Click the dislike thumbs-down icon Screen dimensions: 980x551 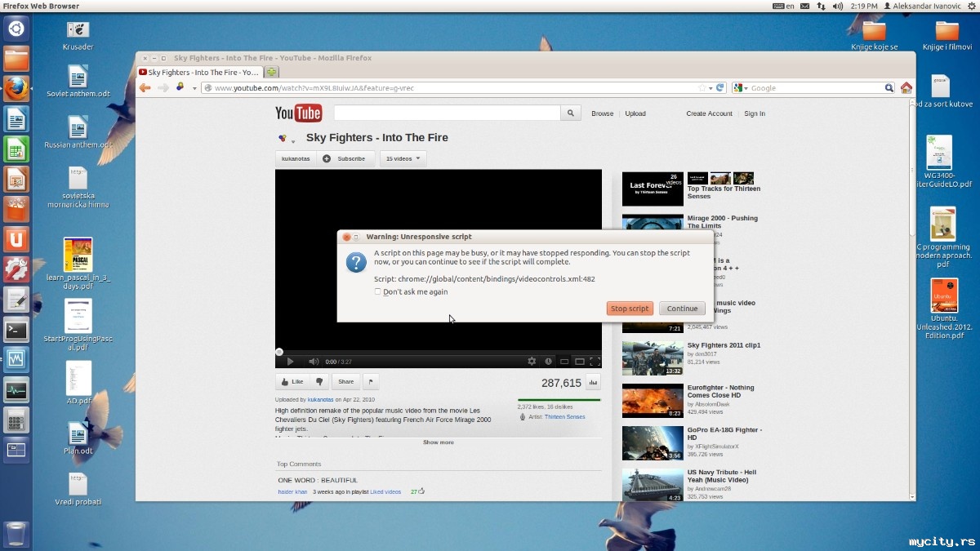point(319,381)
